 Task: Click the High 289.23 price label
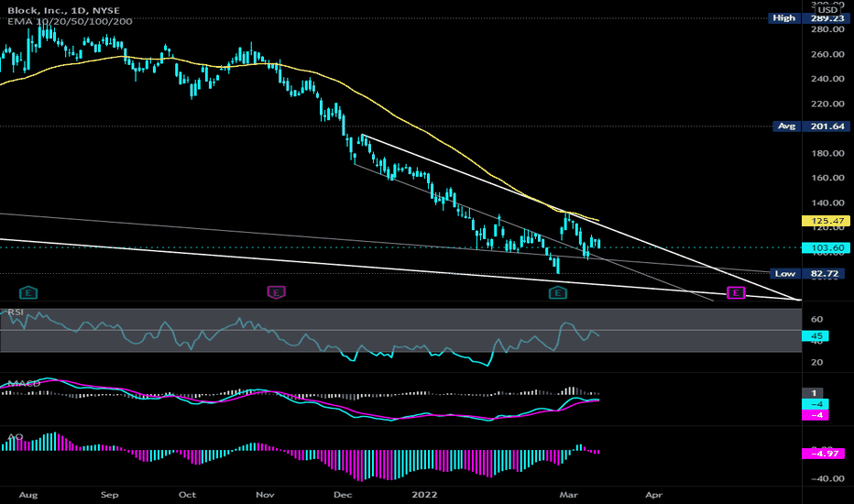(808, 18)
